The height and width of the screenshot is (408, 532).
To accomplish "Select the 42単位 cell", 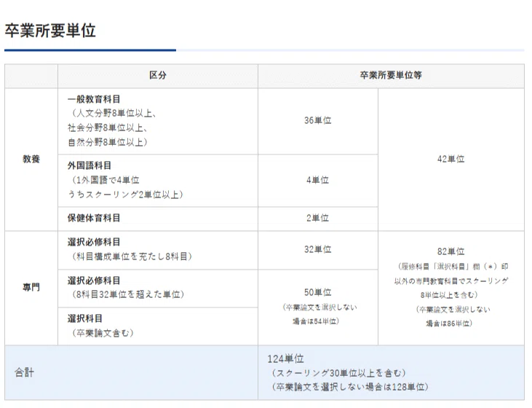I will click(x=451, y=159).
